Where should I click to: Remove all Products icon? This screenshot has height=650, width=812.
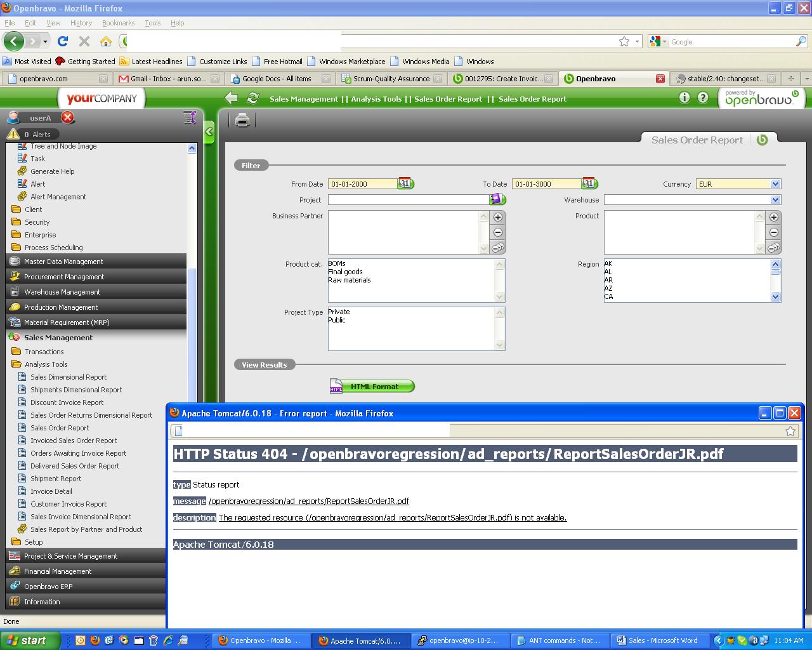pyautogui.click(x=774, y=248)
